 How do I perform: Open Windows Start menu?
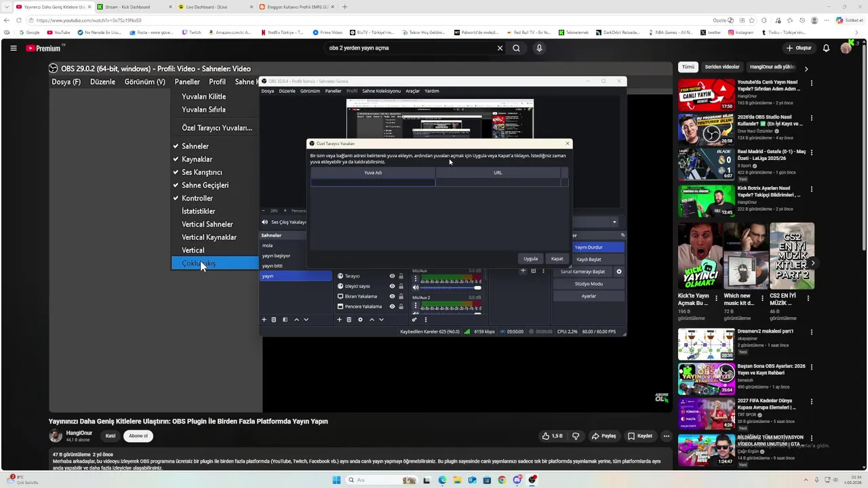pos(336,480)
